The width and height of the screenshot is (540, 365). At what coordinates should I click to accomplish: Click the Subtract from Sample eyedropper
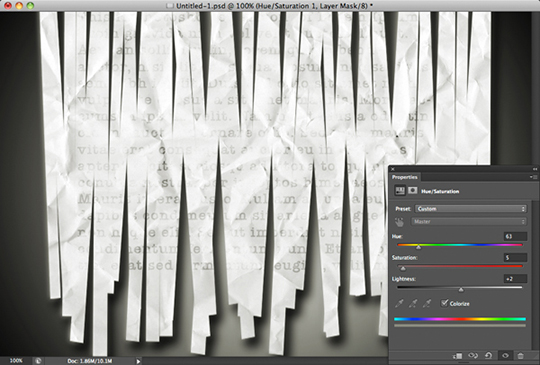427,303
